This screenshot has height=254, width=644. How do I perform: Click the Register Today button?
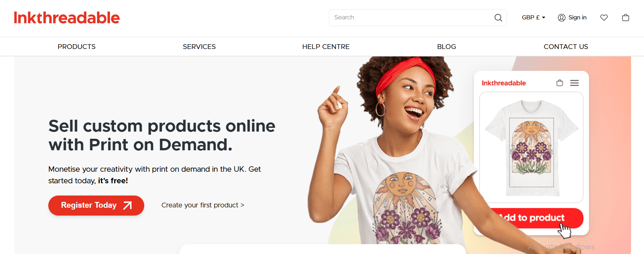click(x=96, y=205)
